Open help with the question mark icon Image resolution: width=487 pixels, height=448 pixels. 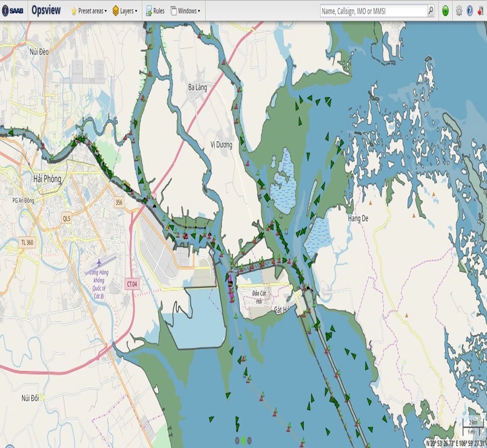click(470, 11)
